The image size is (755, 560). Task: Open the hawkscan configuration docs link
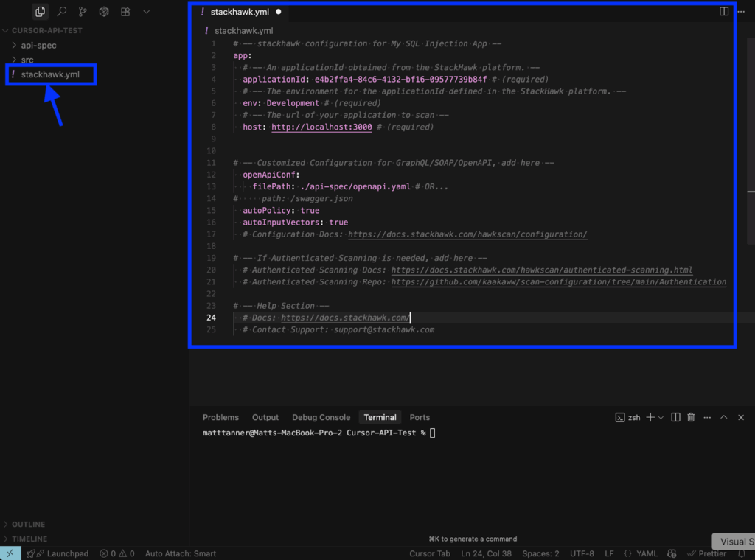coord(467,234)
